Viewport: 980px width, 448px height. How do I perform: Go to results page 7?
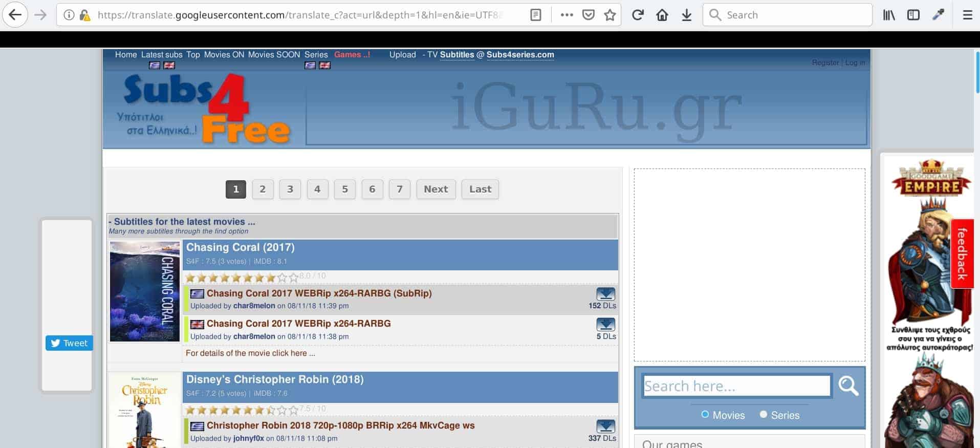click(x=400, y=189)
